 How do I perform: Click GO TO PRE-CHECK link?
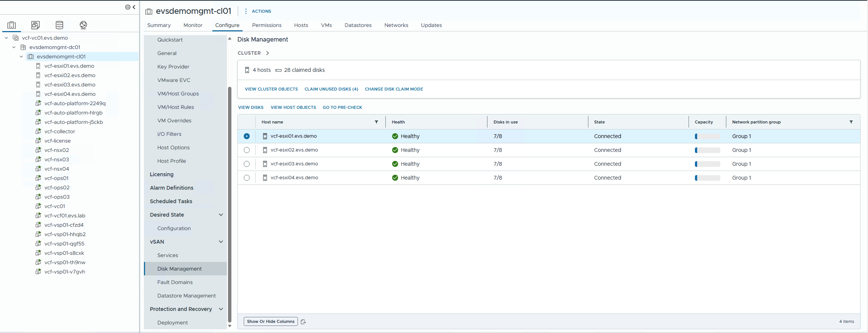(x=342, y=107)
